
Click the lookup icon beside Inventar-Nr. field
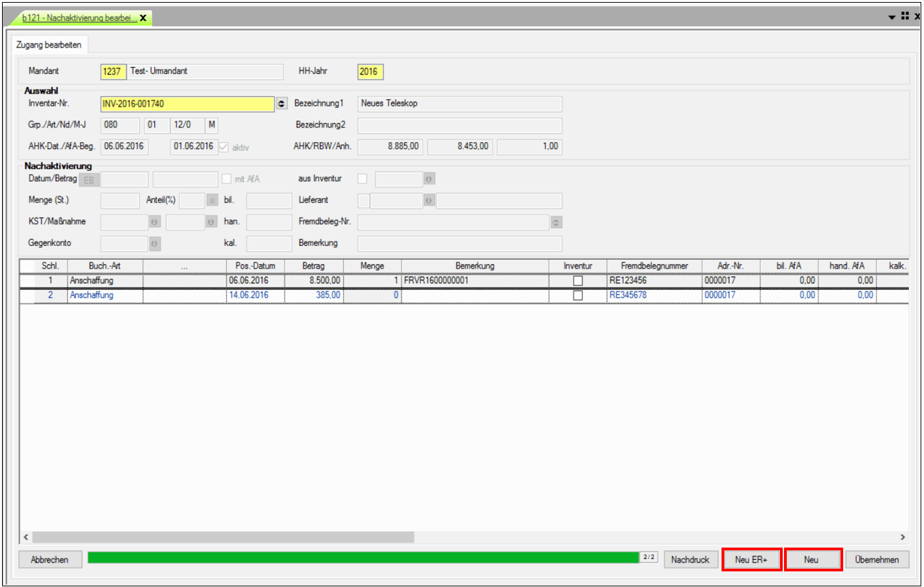click(x=283, y=104)
